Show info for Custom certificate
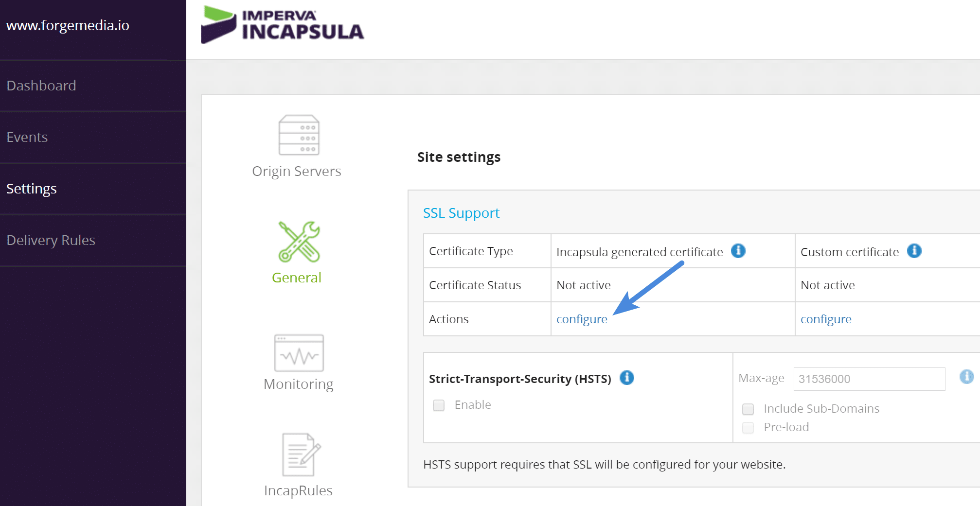Screen dimensions: 980x506 coord(914,251)
